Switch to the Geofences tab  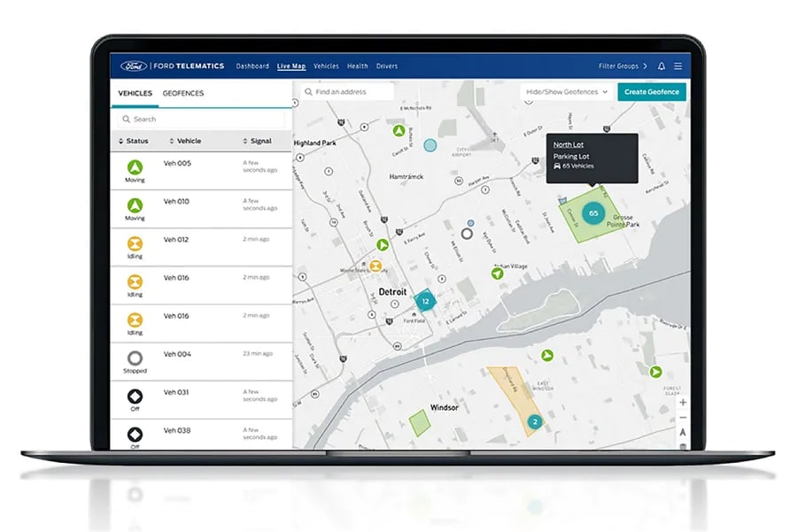click(182, 93)
